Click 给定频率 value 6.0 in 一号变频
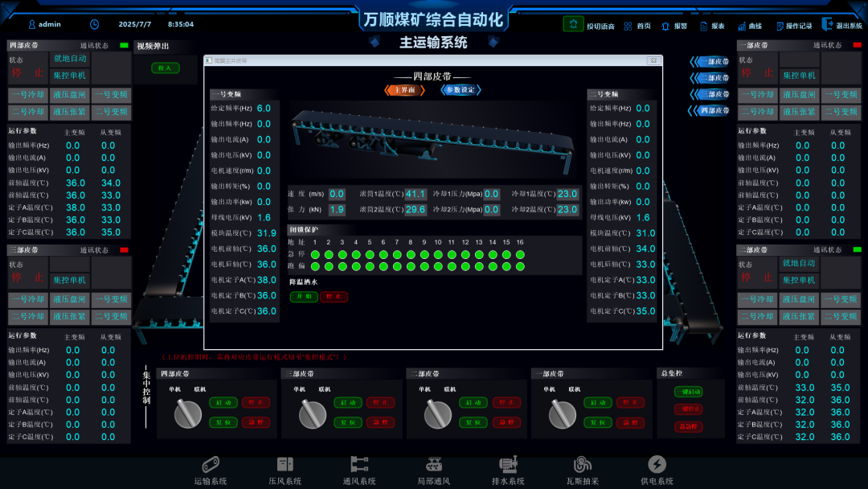 (264, 109)
